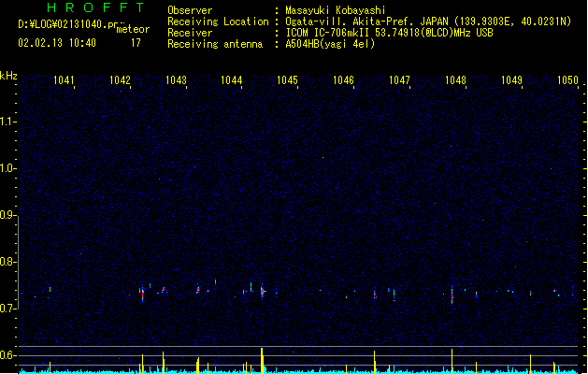
Task: Click the 1049 time axis label
Action: click(x=511, y=80)
